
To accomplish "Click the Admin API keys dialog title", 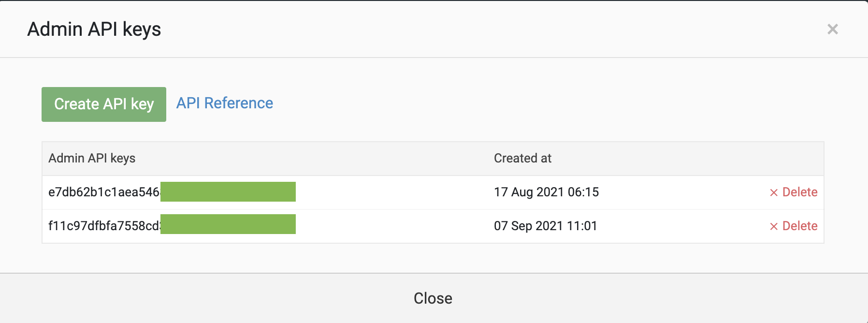I will pos(95,29).
